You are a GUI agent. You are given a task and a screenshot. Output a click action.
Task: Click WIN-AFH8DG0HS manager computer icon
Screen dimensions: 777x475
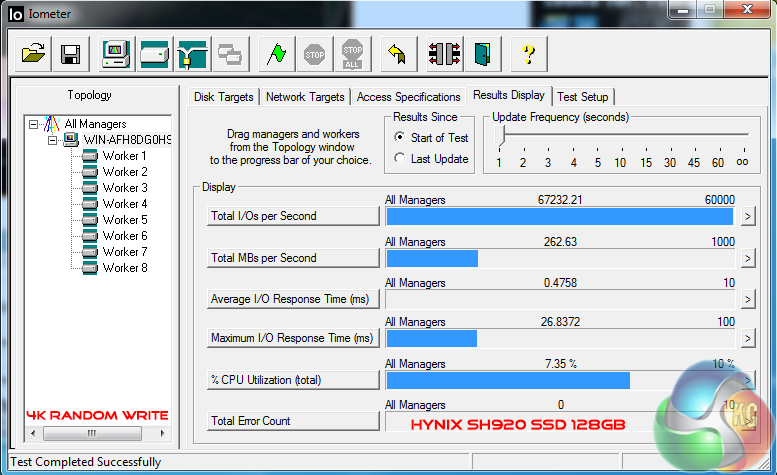click(71, 140)
